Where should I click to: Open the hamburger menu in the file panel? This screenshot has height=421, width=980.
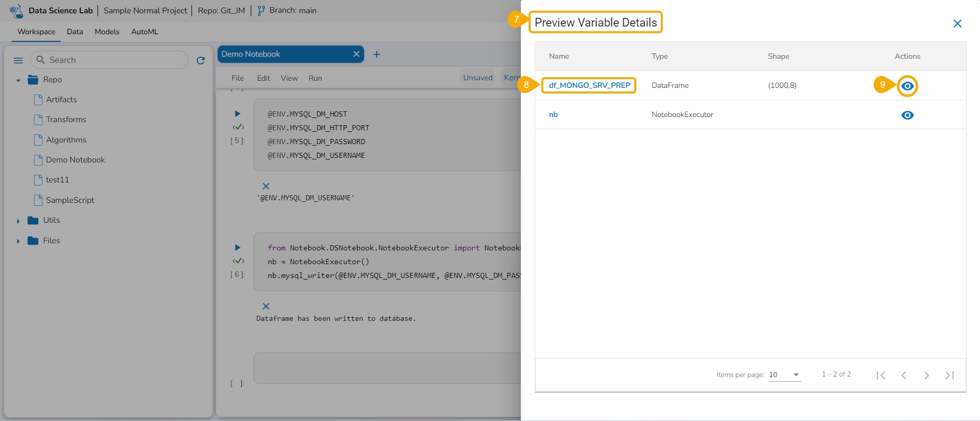pyautogui.click(x=18, y=60)
